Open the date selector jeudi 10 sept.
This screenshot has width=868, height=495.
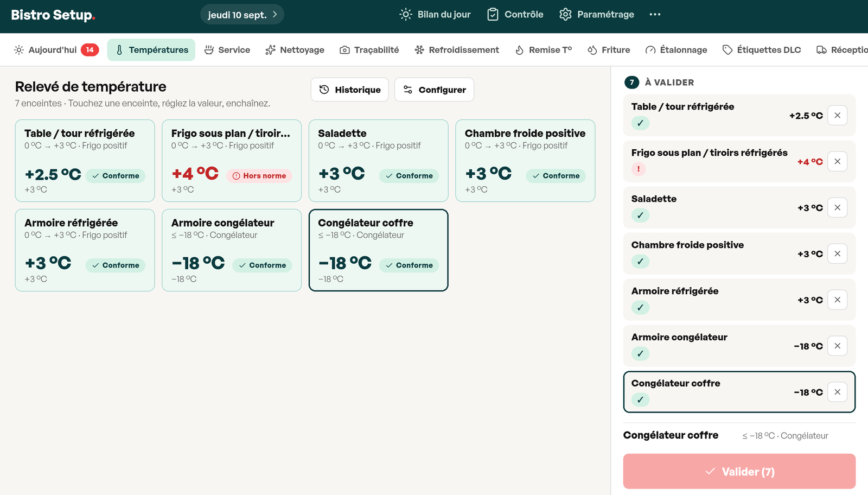[242, 15]
